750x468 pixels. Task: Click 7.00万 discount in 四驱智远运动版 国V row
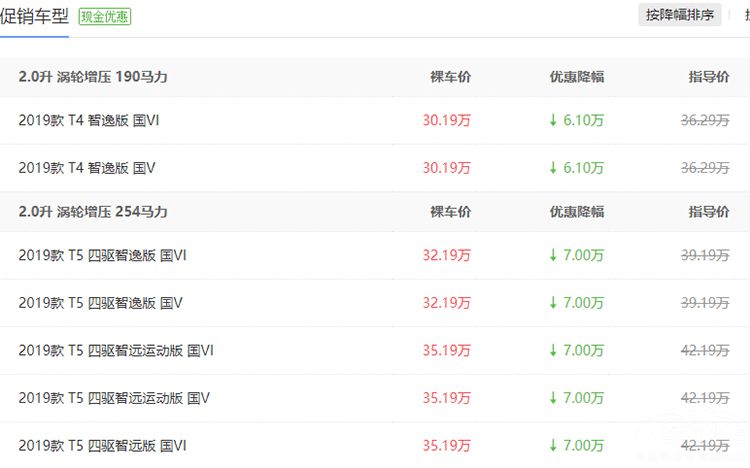[x=576, y=398]
